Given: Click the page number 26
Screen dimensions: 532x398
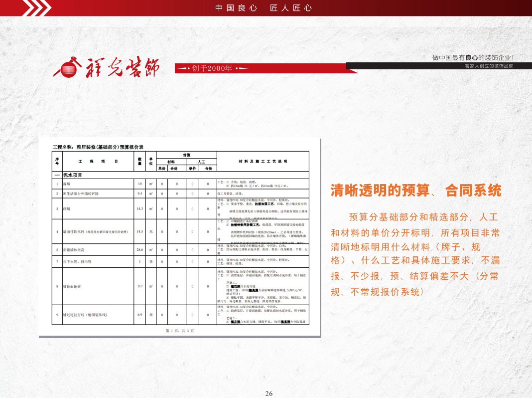Looking at the screenshot, I should point(268,394).
